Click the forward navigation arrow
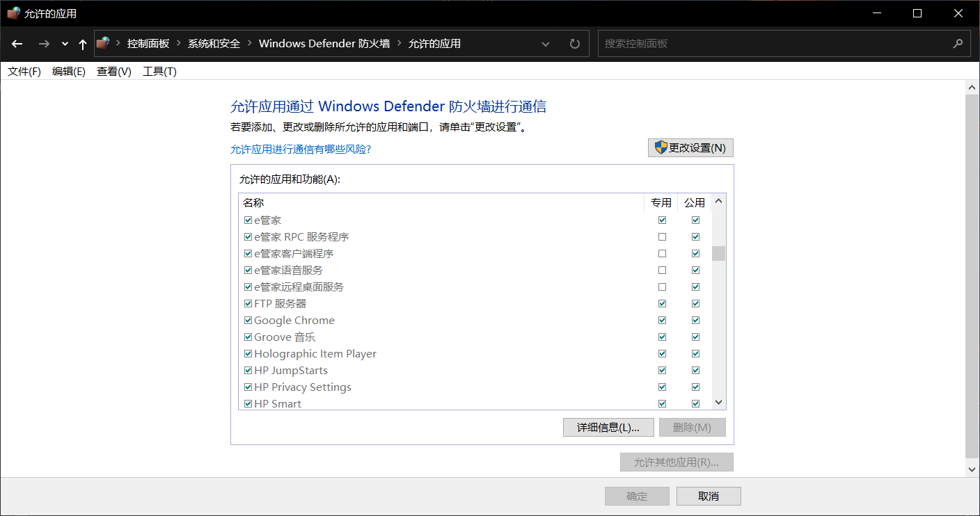The image size is (980, 516). point(43,43)
